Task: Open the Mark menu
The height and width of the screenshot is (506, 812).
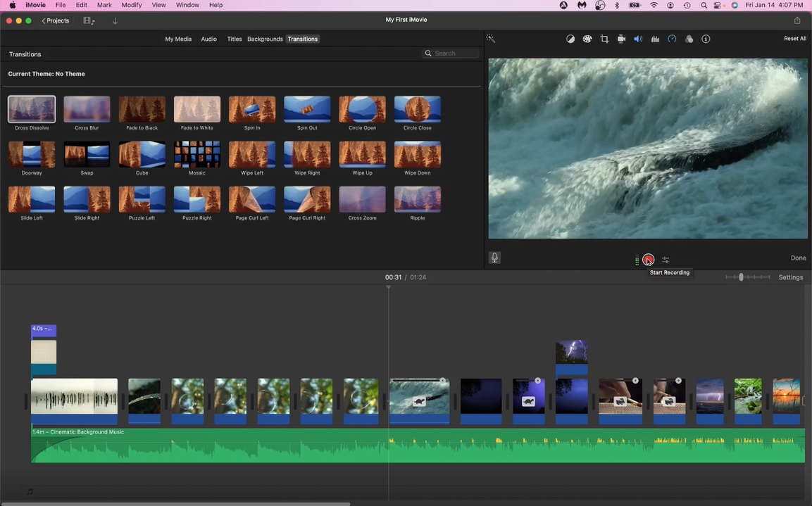Action: click(x=104, y=5)
